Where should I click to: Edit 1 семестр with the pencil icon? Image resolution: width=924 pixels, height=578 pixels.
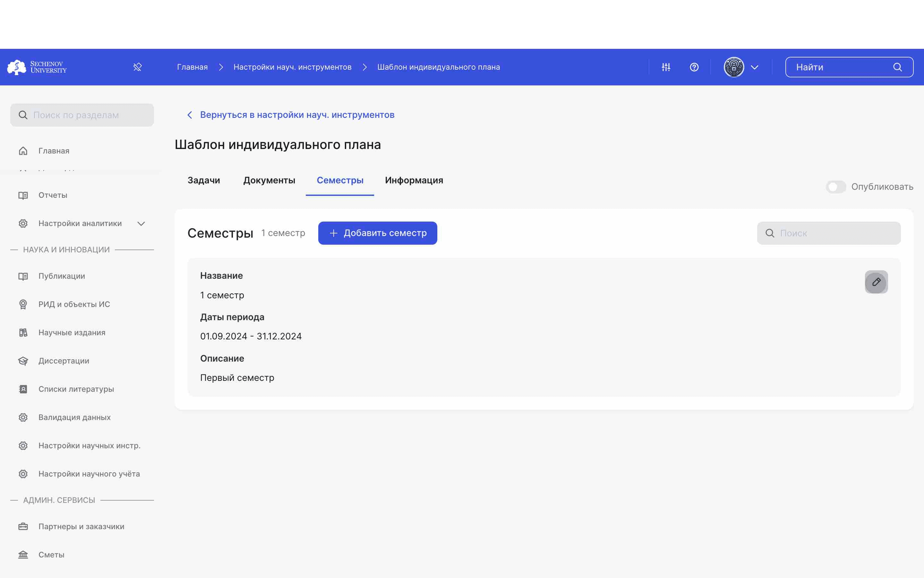coord(876,282)
